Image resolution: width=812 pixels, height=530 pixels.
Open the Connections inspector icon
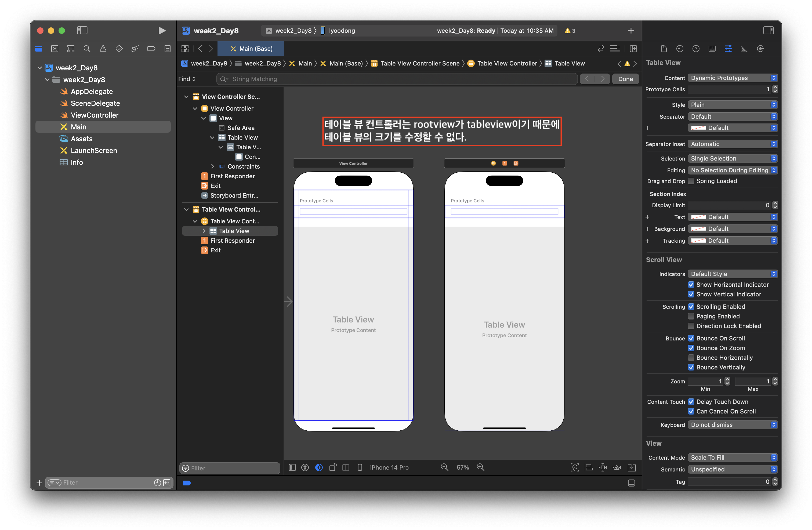(x=760, y=49)
